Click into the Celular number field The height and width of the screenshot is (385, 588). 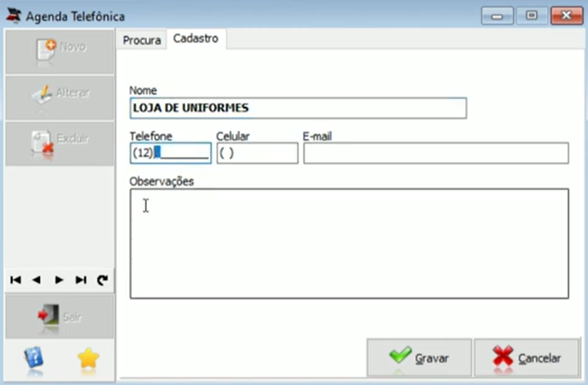[x=257, y=153]
